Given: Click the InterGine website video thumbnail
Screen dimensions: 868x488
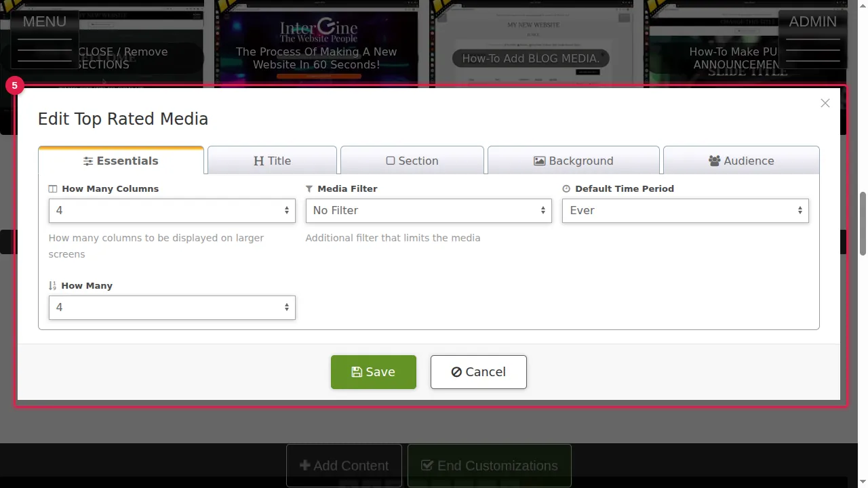Looking at the screenshot, I should (x=317, y=44).
